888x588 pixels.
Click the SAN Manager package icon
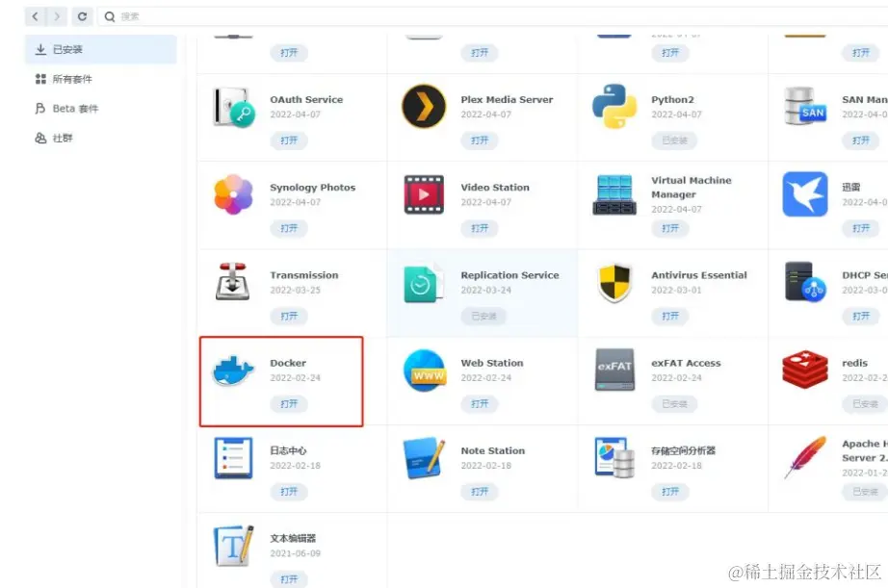coord(805,107)
